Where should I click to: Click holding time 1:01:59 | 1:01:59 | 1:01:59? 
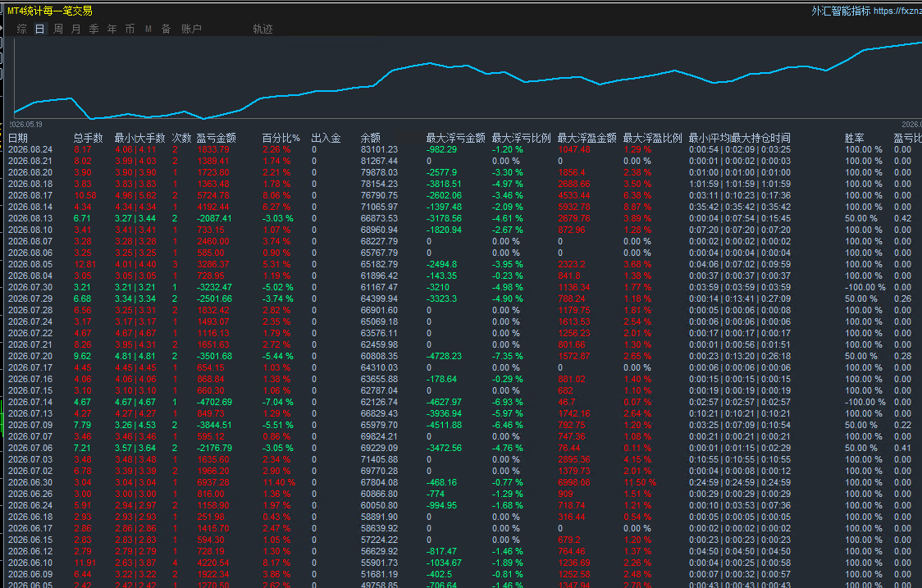coord(740,184)
